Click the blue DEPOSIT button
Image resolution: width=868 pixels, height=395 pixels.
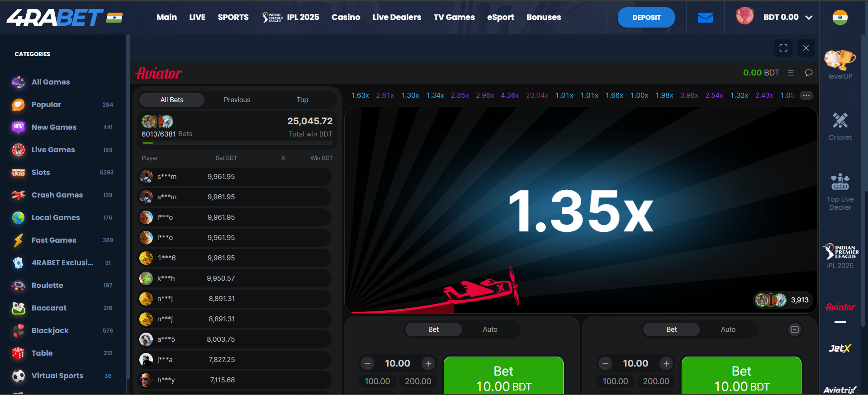coord(646,18)
